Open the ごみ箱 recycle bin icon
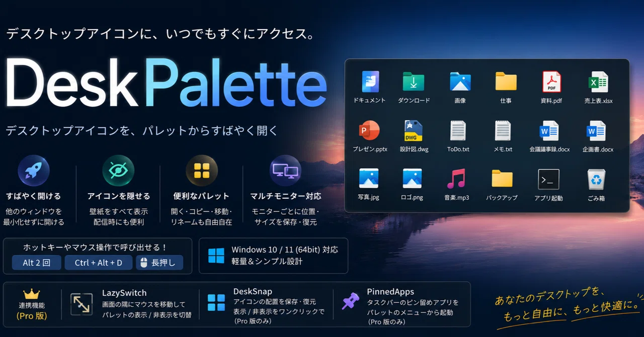 point(596,179)
